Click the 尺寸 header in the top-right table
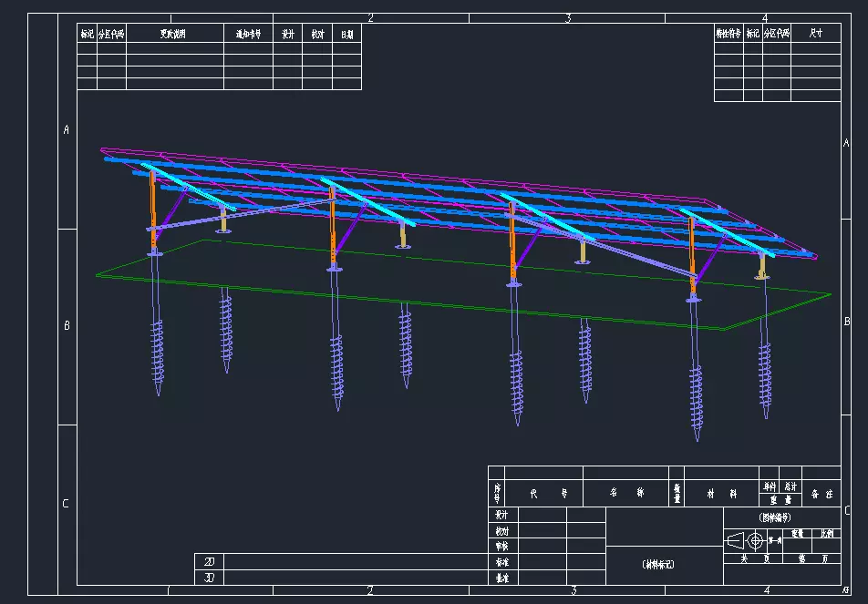868x604 pixels. tap(815, 33)
